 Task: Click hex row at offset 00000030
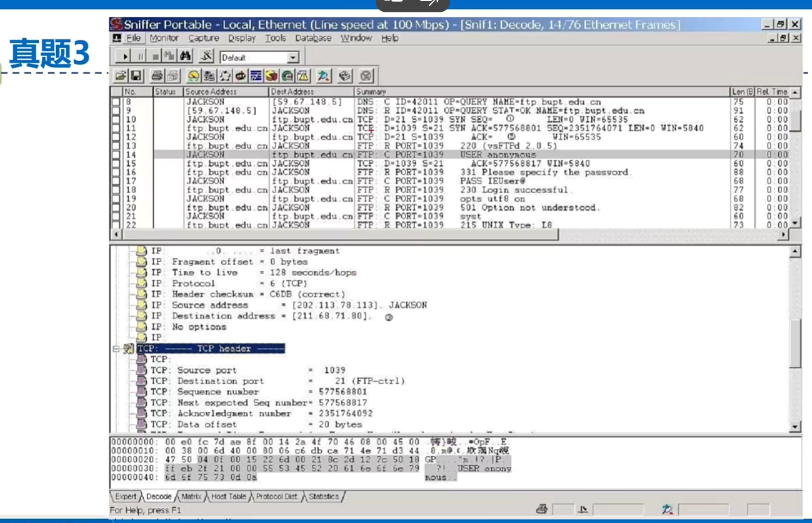click(x=311, y=469)
